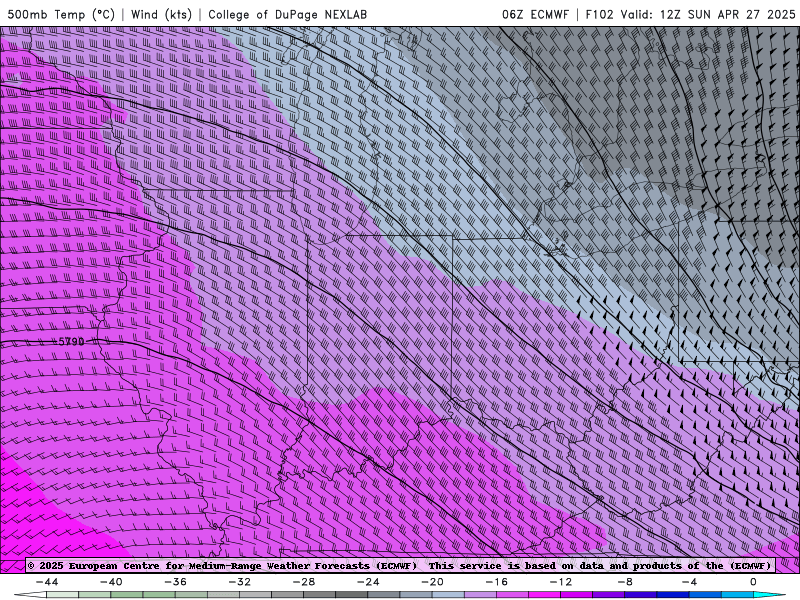This screenshot has width=800, height=600.
Task: Click the '500mb Temp (°C)' title text
Action: pyautogui.click(x=61, y=14)
